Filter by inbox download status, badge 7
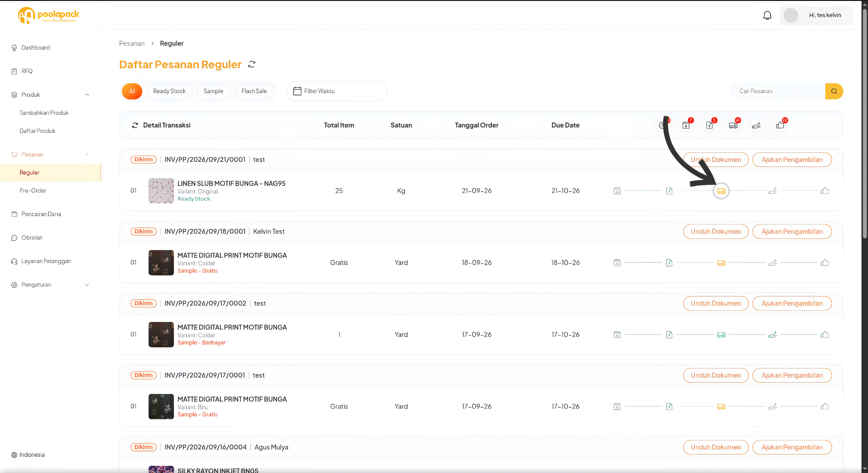This screenshot has width=868, height=473. (x=686, y=125)
